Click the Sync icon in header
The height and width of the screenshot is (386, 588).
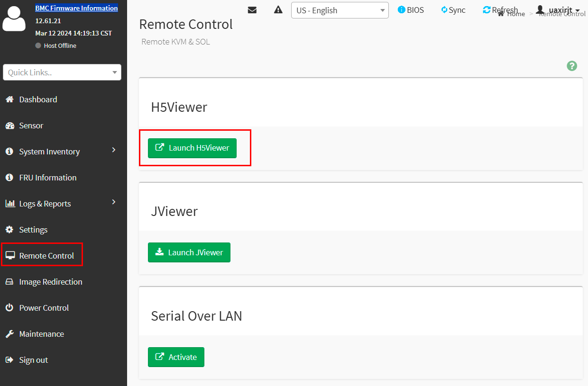[444, 10]
